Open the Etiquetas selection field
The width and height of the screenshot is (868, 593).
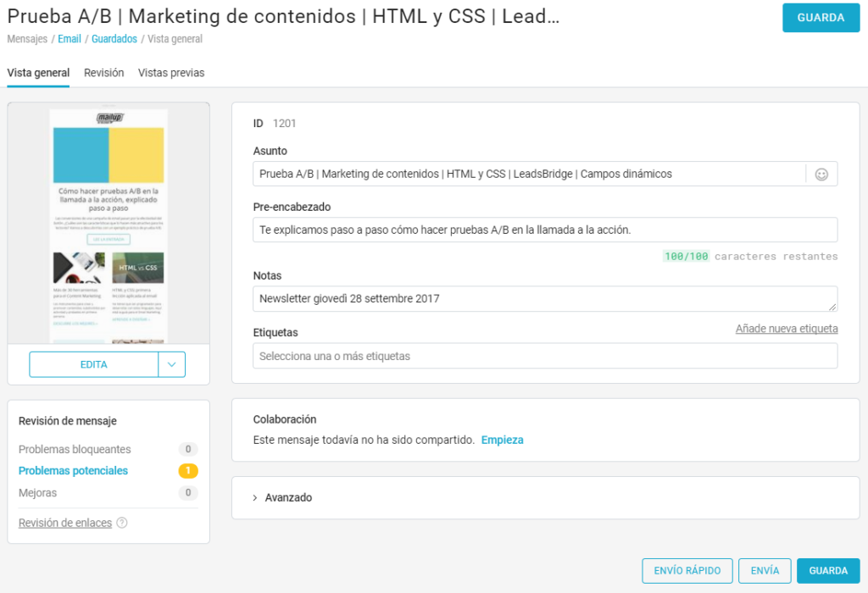[545, 357]
